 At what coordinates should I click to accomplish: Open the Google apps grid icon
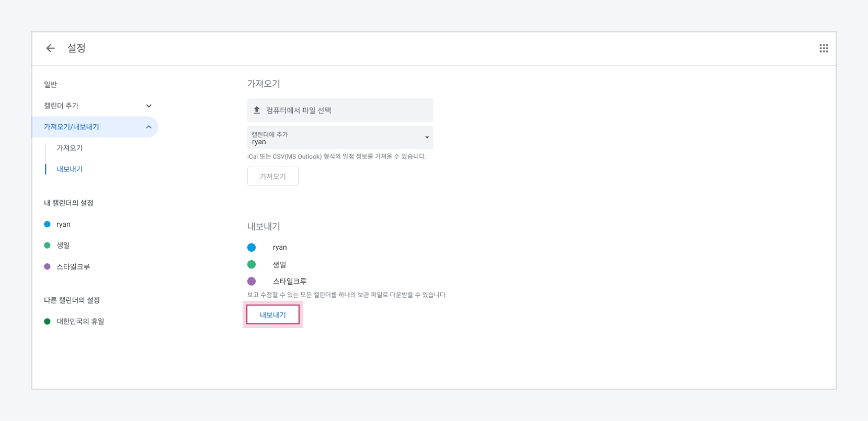click(824, 48)
